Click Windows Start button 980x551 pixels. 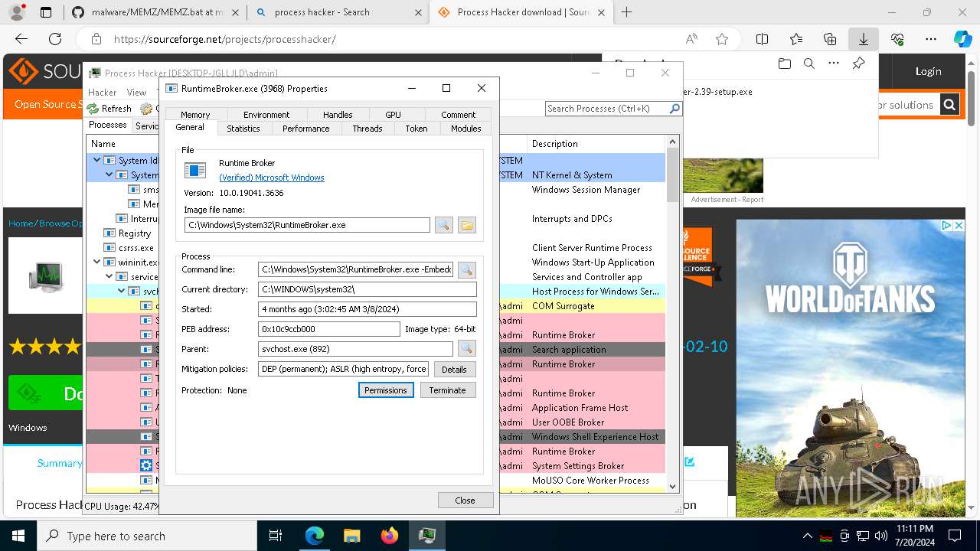(18, 536)
